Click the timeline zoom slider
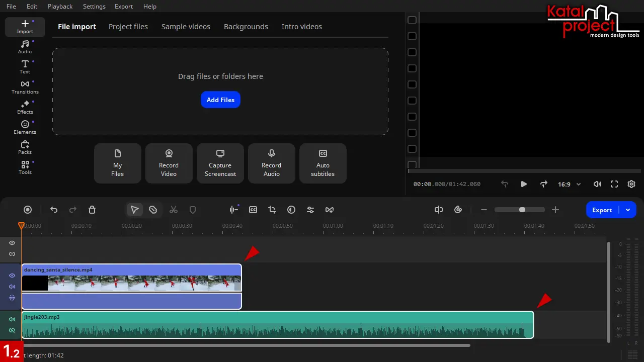The height and width of the screenshot is (362, 644). (522, 210)
